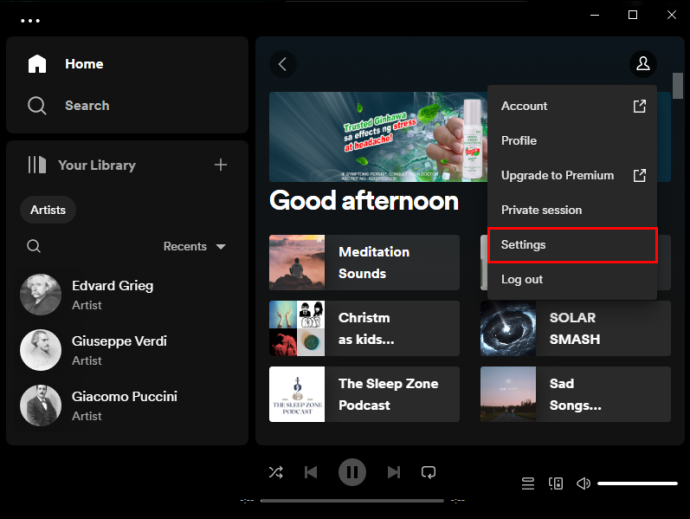Open The Sleep Zone Podcast card

(x=364, y=394)
